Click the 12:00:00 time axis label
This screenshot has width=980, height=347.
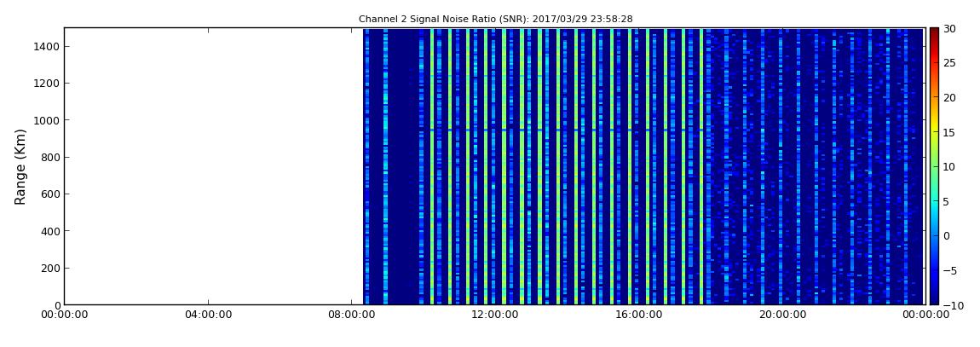tap(493, 315)
